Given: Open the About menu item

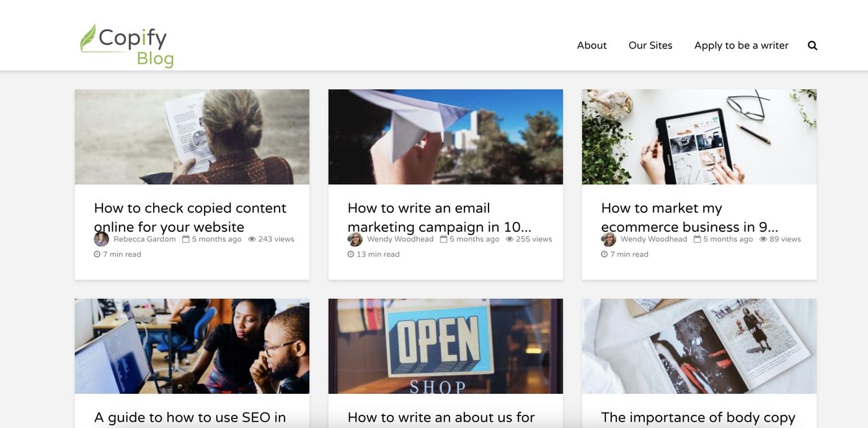Looking at the screenshot, I should point(591,45).
